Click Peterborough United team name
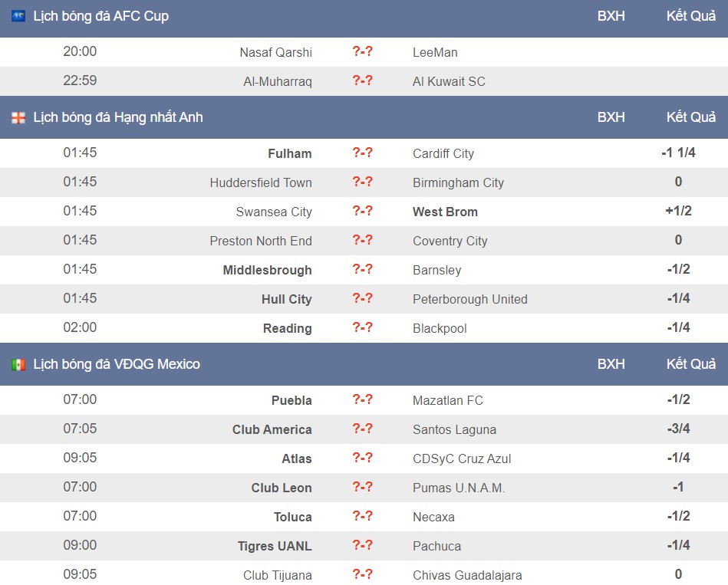 469,299
